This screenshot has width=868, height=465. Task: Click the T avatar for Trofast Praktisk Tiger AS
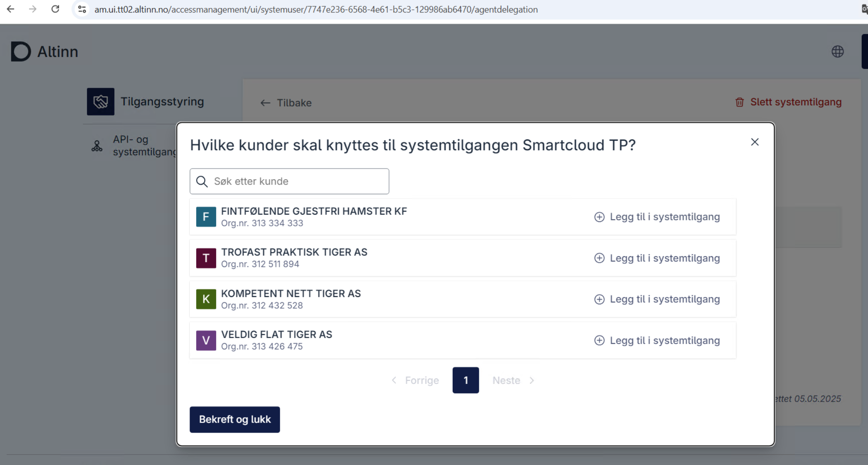[206, 258]
